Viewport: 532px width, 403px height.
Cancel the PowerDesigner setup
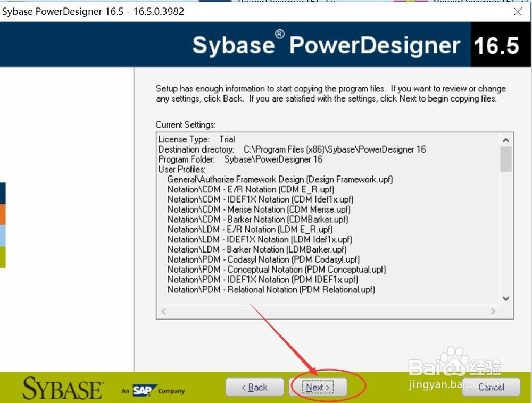[x=491, y=387]
